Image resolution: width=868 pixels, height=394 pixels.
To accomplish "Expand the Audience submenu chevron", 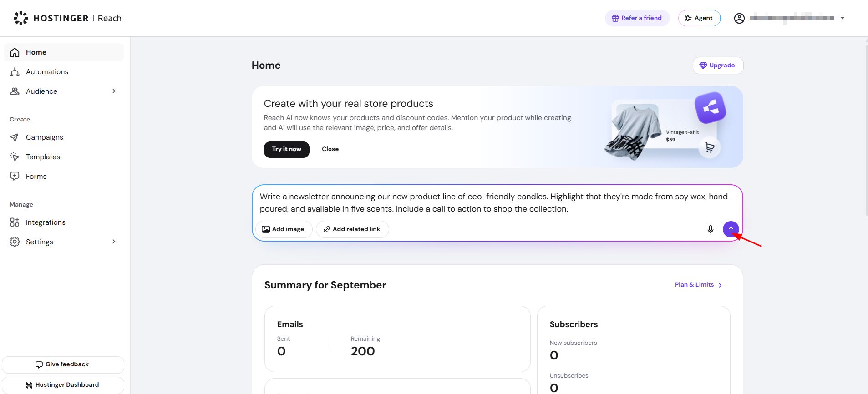I will (114, 91).
